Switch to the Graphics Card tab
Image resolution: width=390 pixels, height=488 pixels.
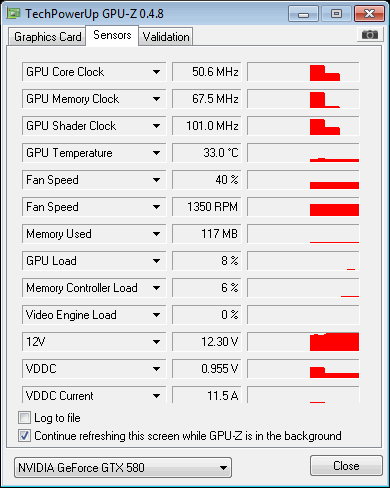pyautogui.click(x=48, y=37)
